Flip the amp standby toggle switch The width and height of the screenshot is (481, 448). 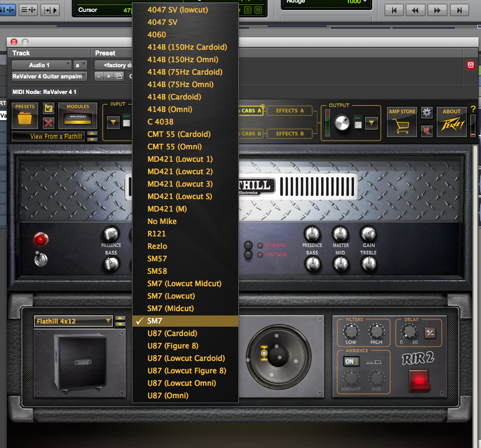click(x=41, y=259)
